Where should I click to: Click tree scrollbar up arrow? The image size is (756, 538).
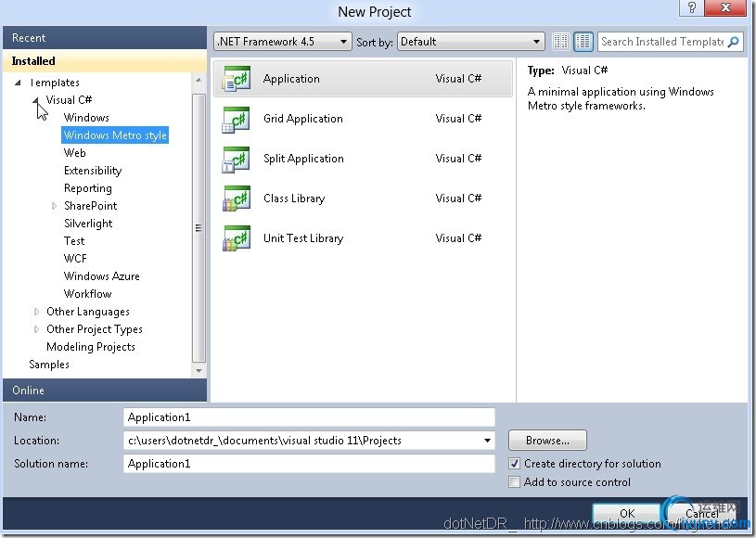199,80
